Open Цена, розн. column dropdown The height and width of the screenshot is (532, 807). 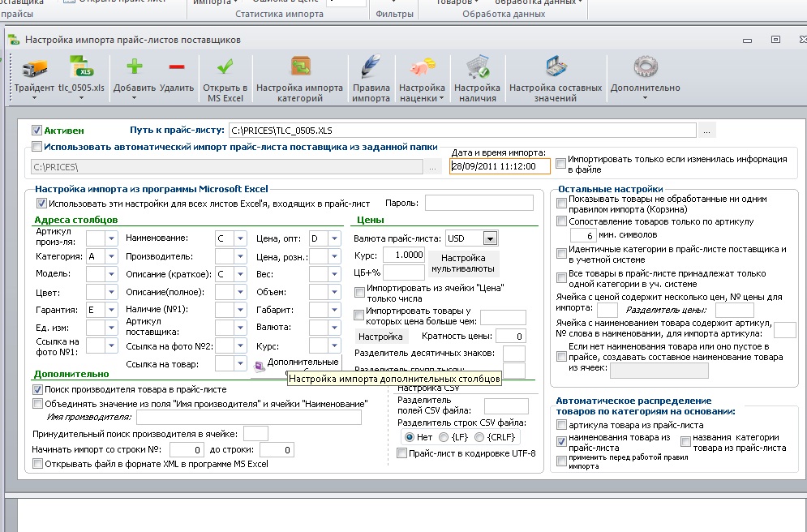coord(334,256)
